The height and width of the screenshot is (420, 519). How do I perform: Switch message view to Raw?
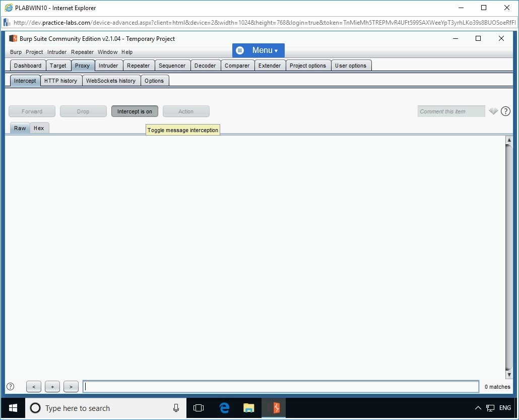pos(20,128)
